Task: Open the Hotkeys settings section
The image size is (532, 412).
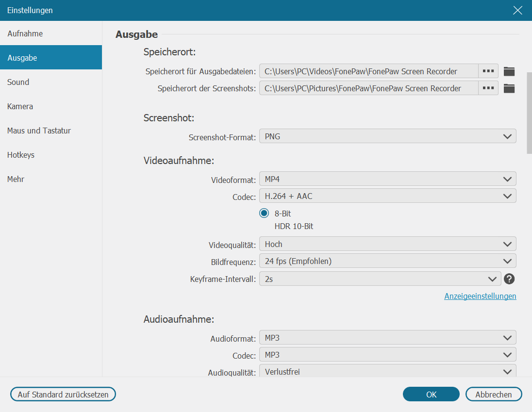Action: coord(20,155)
